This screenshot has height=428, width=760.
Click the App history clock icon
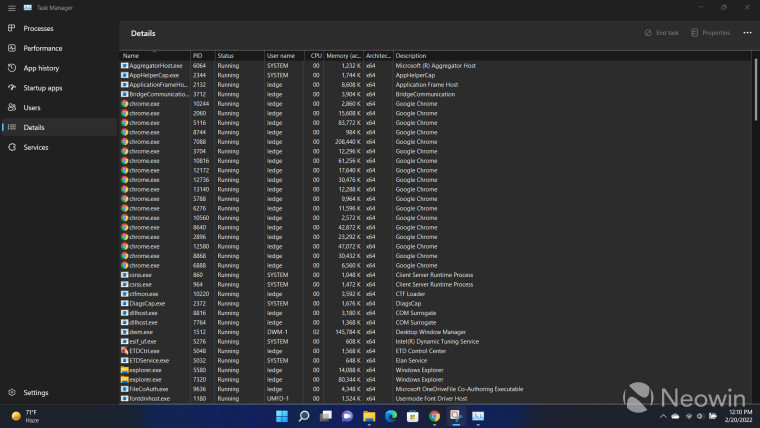(x=12, y=68)
